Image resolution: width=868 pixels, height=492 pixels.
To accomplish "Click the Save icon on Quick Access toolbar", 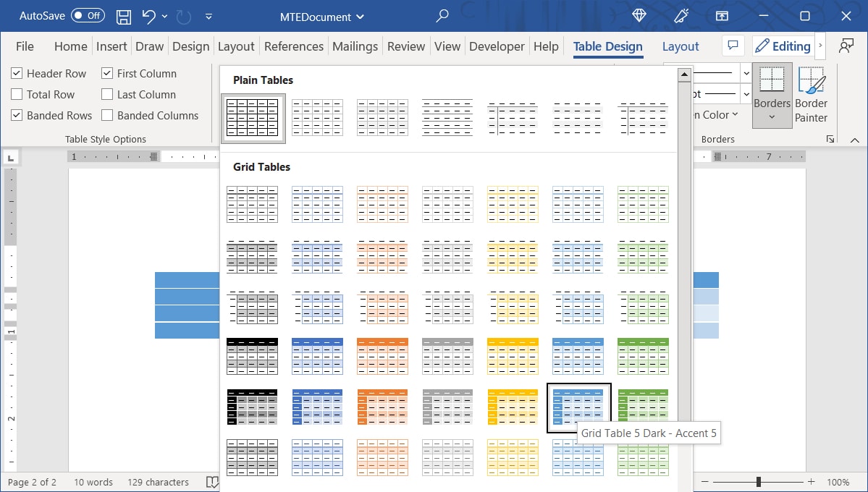I will pyautogui.click(x=123, y=15).
